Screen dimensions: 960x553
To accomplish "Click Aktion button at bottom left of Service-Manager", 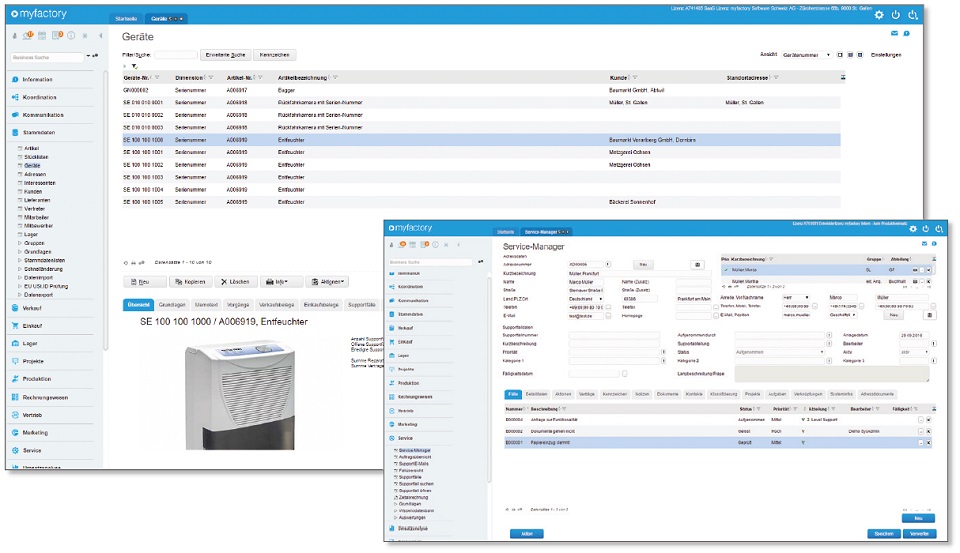I will tap(527, 534).
